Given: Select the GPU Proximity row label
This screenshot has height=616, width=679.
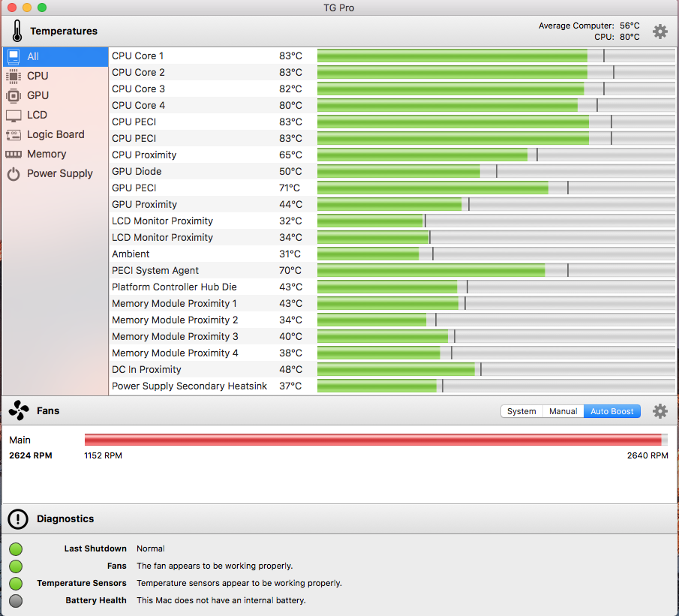Looking at the screenshot, I should pyautogui.click(x=144, y=205).
